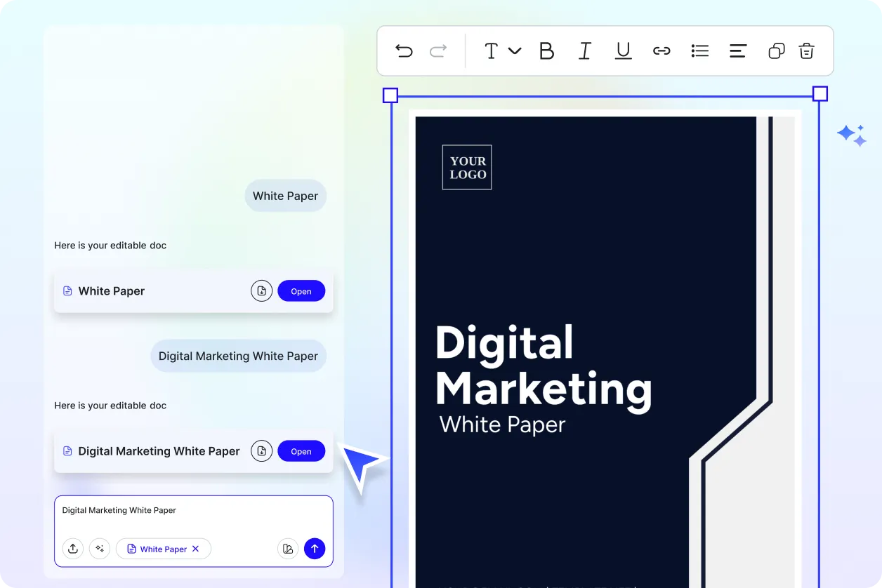Toggle bold formatting
The image size is (882, 588).
pos(546,51)
